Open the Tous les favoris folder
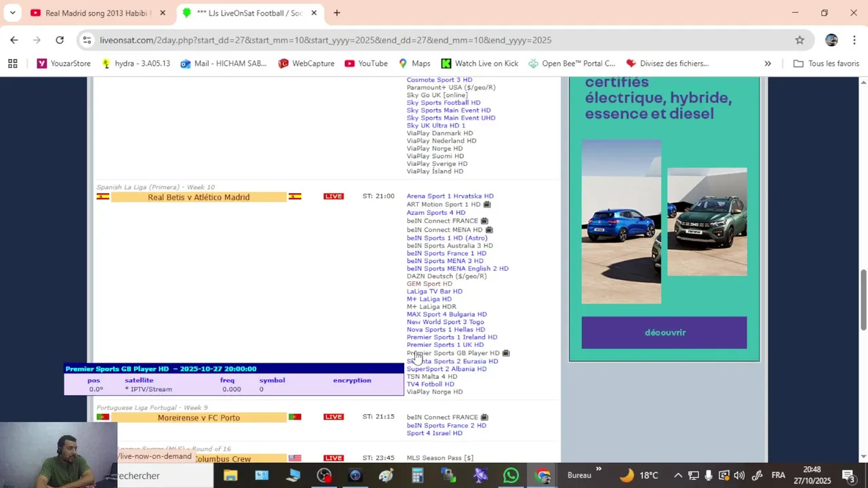868x488 pixels. tap(826, 63)
